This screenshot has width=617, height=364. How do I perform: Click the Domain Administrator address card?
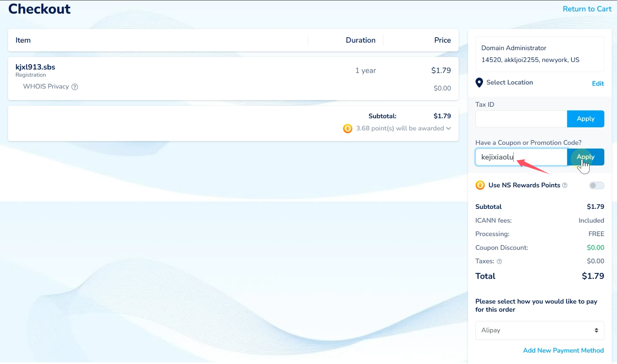coord(539,54)
